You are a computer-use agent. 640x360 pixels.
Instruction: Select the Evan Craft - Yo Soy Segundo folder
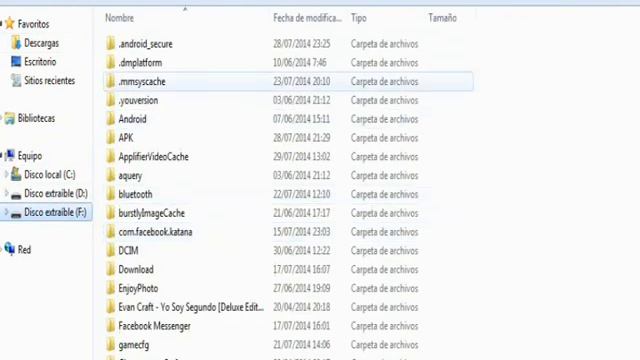(191, 307)
